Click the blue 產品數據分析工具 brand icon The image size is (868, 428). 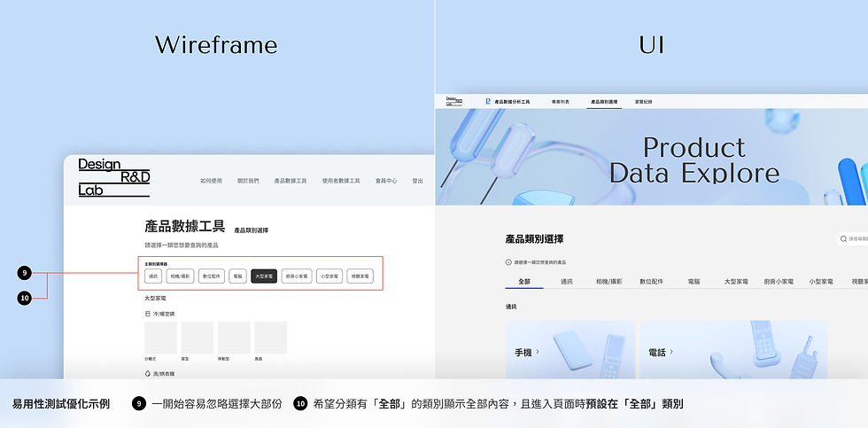click(488, 102)
